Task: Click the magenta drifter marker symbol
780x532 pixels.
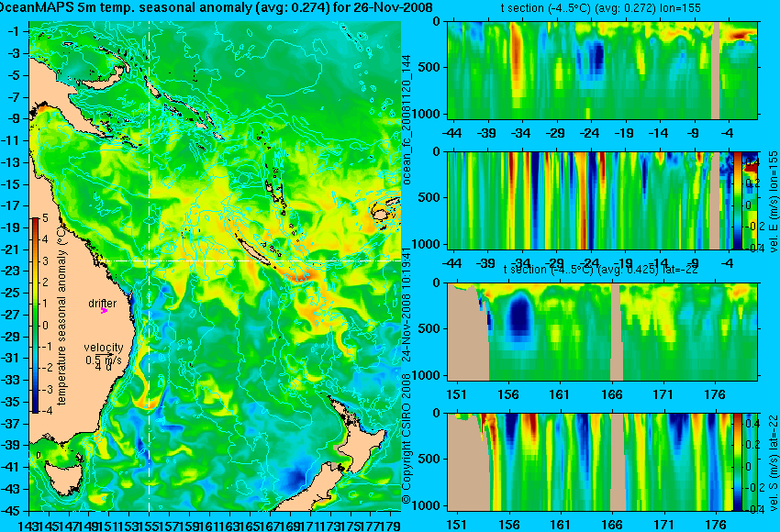Action: tap(104, 311)
